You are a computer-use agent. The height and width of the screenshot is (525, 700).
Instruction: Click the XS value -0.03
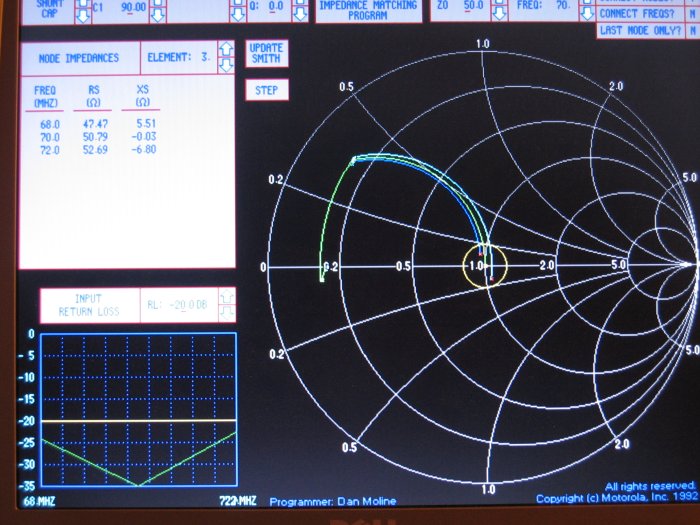coord(144,136)
